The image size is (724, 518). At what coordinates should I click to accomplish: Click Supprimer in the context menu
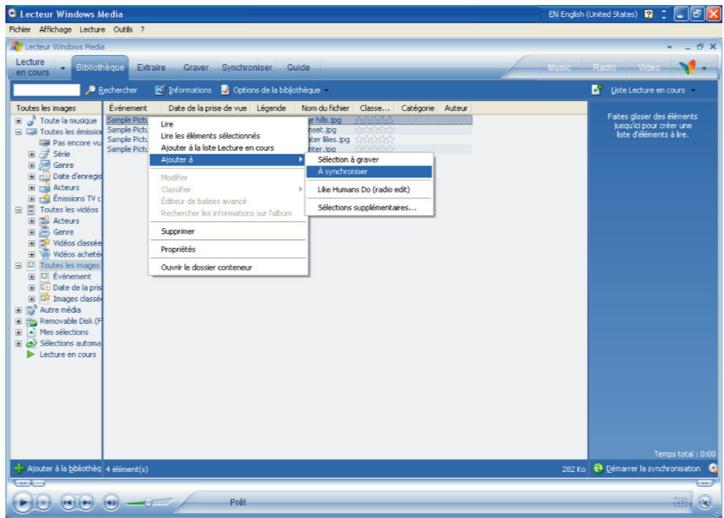[x=228, y=231]
